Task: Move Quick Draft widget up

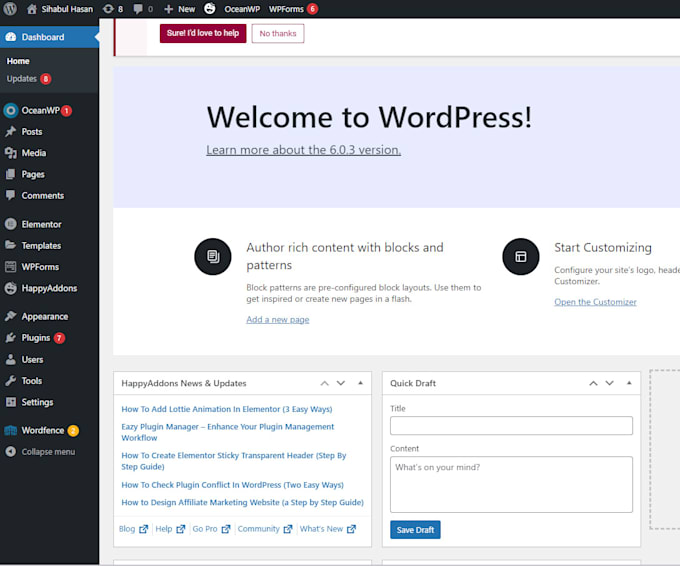Action: [593, 383]
